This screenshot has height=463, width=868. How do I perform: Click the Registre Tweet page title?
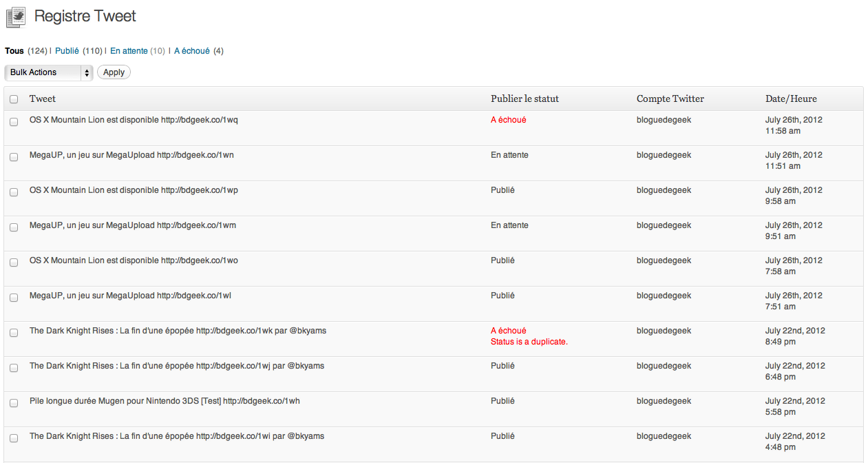click(x=85, y=16)
